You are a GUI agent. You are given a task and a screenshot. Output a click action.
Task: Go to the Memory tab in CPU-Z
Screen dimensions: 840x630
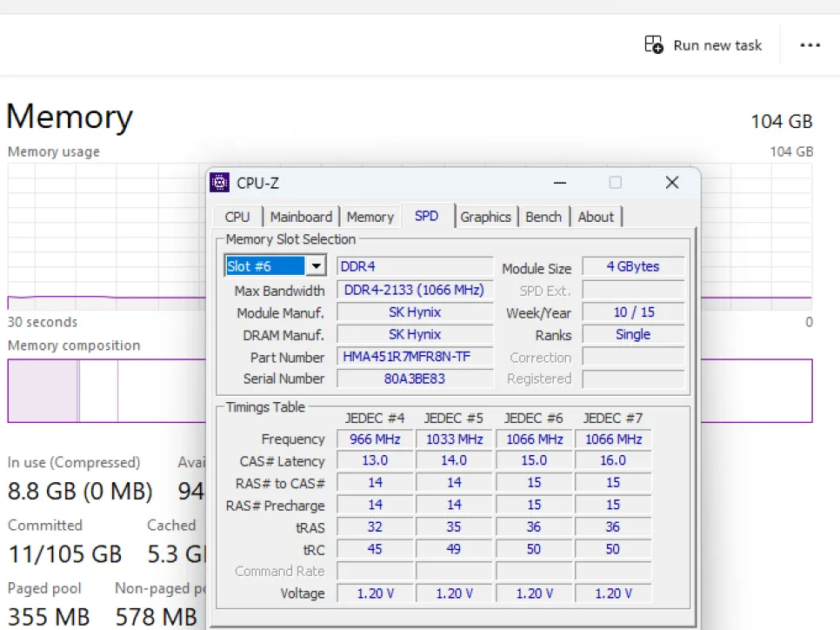pos(370,217)
